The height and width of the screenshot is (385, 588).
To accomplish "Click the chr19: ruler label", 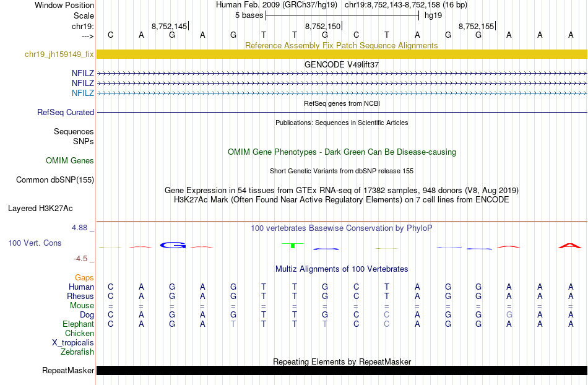I will tap(82, 26).
